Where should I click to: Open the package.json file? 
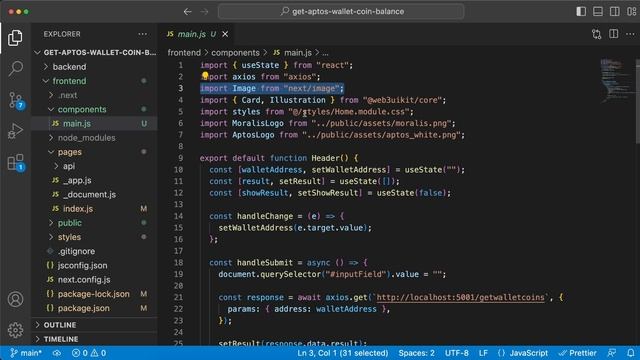[94, 308]
